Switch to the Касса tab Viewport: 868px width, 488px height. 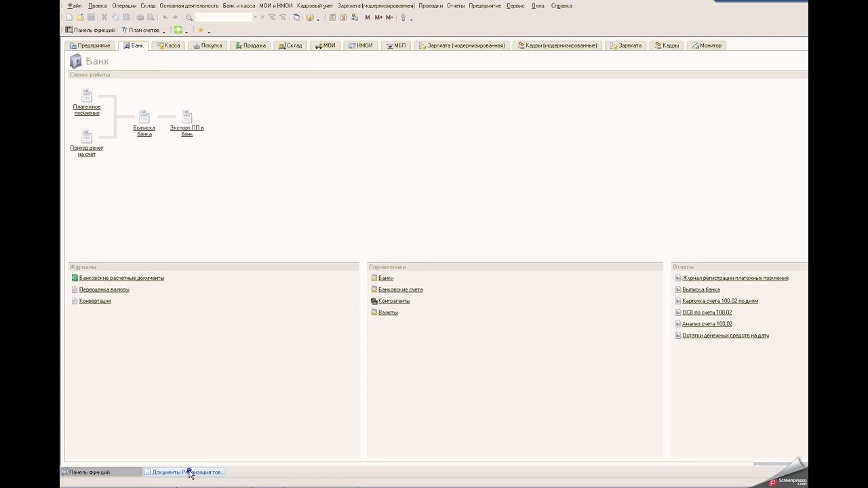(168, 45)
